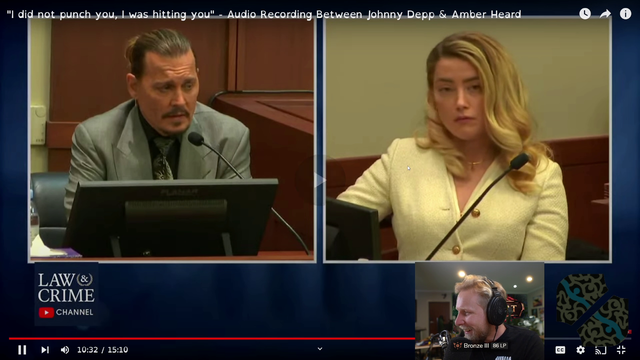Click the Watch Later clock icon
Viewport: 640px width, 360px height.
pos(585,13)
